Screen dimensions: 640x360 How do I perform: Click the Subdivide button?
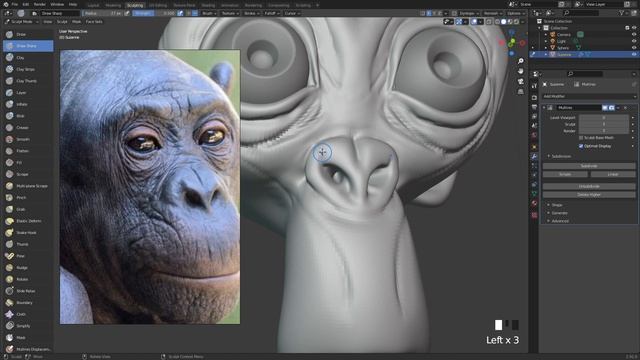point(589,166)
